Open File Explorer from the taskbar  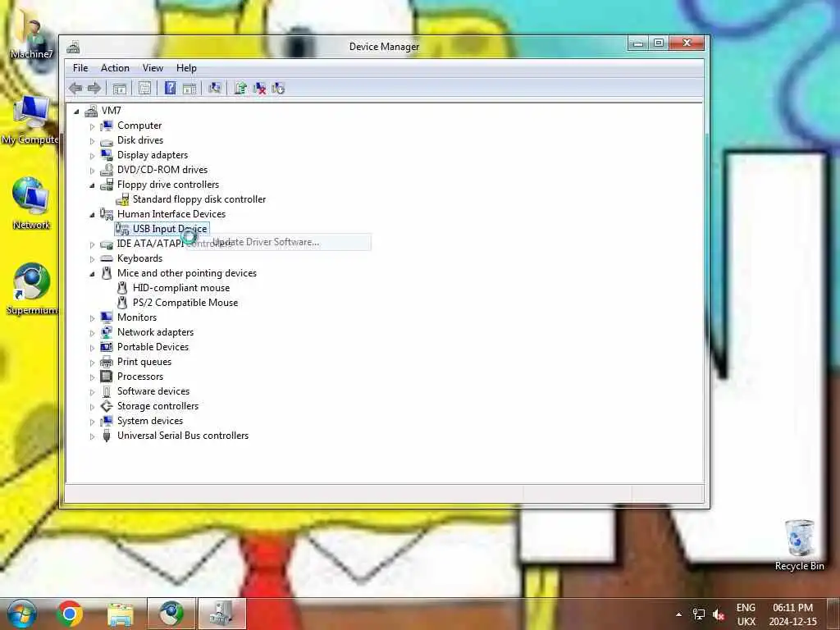point(121,614)
